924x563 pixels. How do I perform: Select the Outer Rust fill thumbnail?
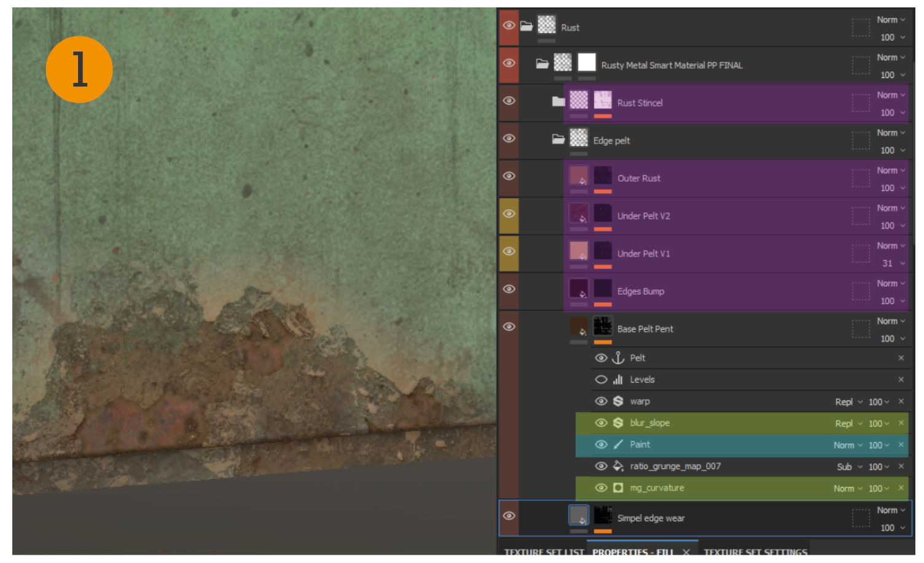(579, 176)
